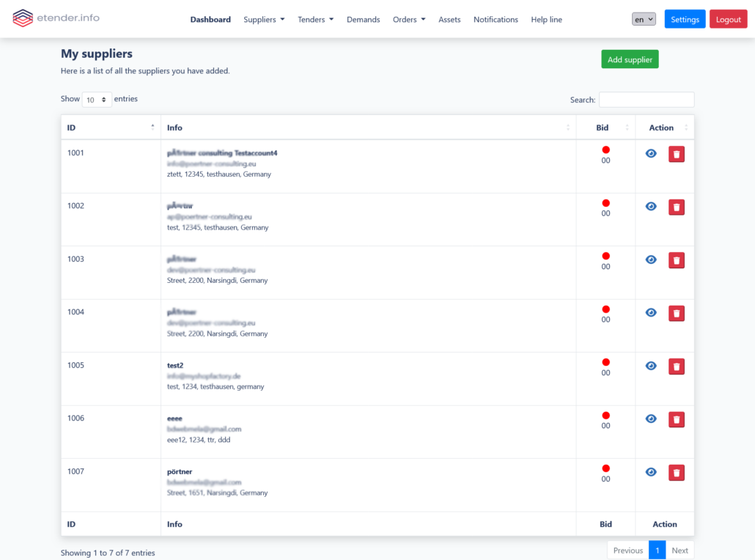Click red bid status dot for 1004
Viewport: 755px width, 560px height.
pos(605,309)
